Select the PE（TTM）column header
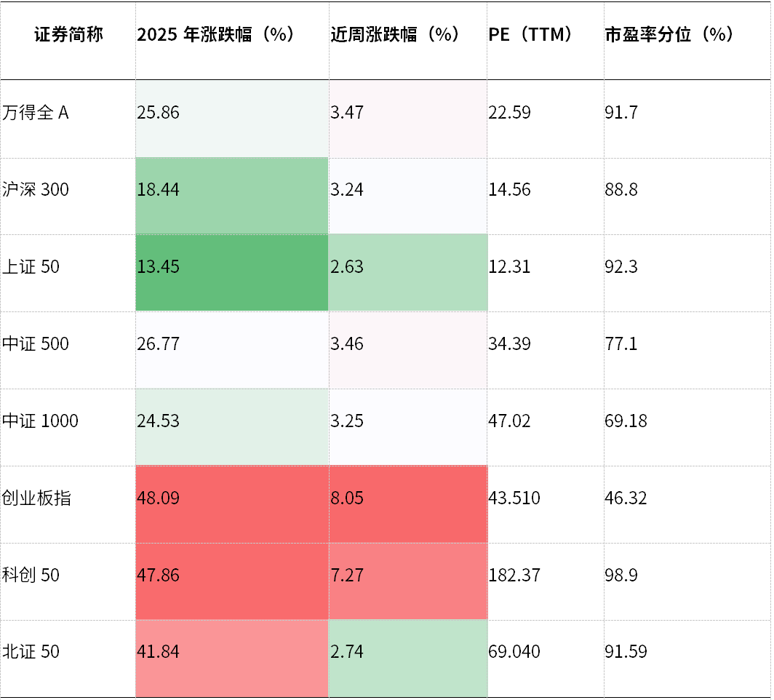Screen dimensions: 774x700 click(x=530, y=35)
